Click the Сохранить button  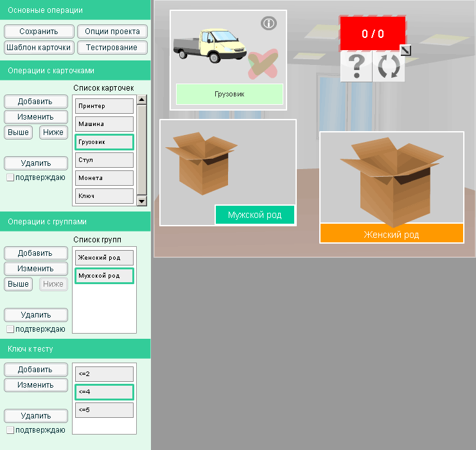39,32
